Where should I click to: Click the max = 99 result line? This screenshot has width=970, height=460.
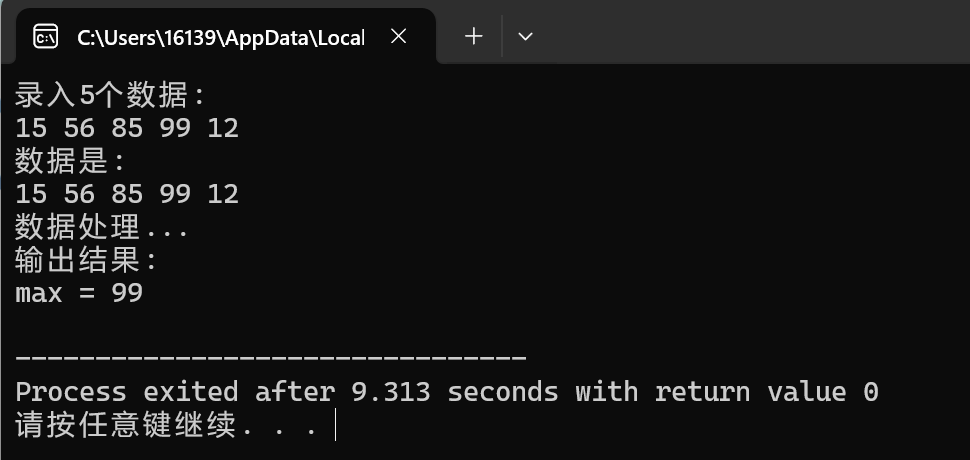(x=79, y=293)
